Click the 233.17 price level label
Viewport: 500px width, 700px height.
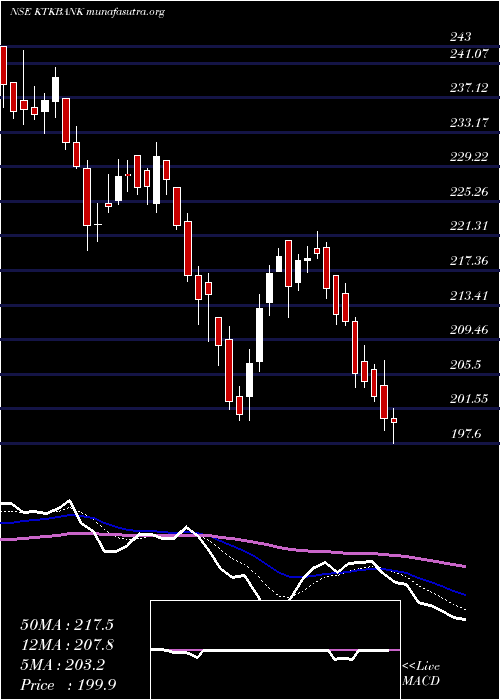[469, 123]
